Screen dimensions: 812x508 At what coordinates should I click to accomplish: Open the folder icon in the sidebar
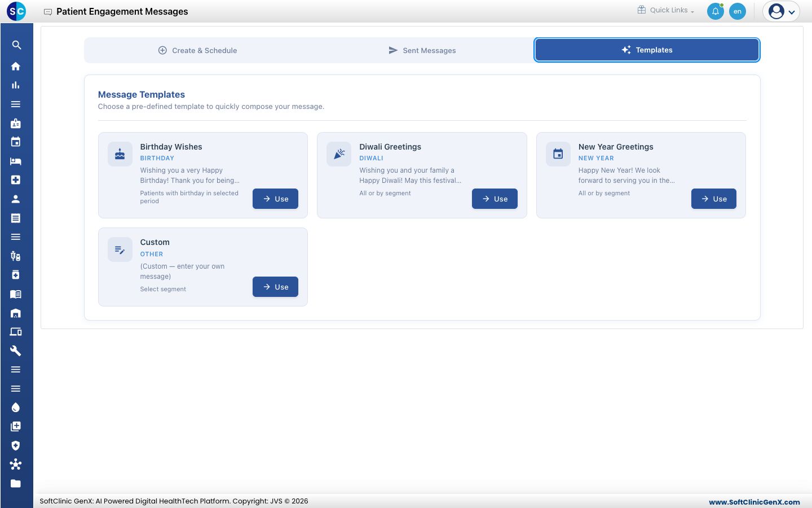pyautogui.click(x=16, y=484)
